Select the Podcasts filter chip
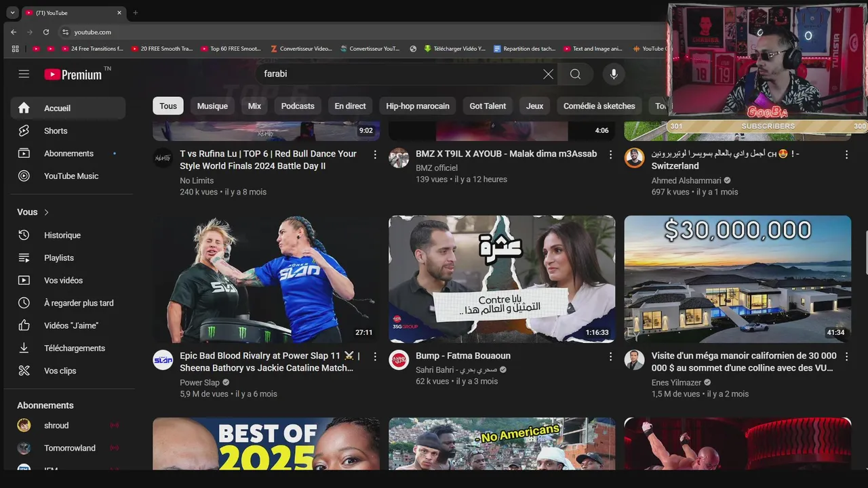The width and height of the screenshot is (868, 488). [298, 106]
